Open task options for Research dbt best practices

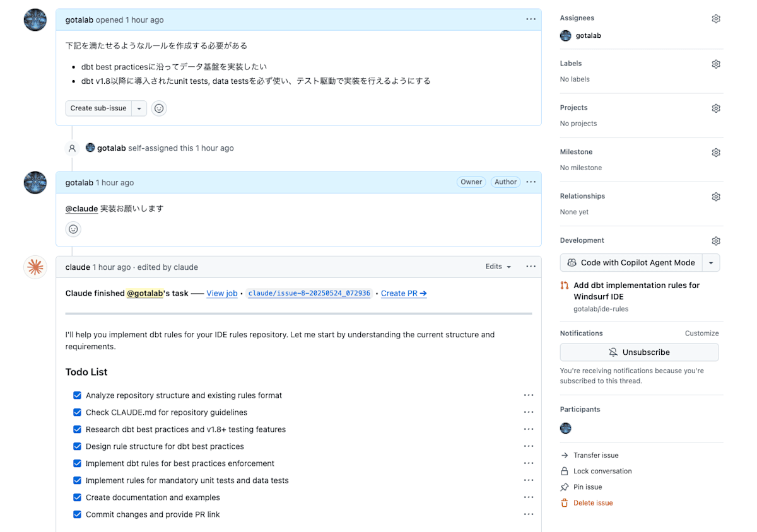[529, 429]
